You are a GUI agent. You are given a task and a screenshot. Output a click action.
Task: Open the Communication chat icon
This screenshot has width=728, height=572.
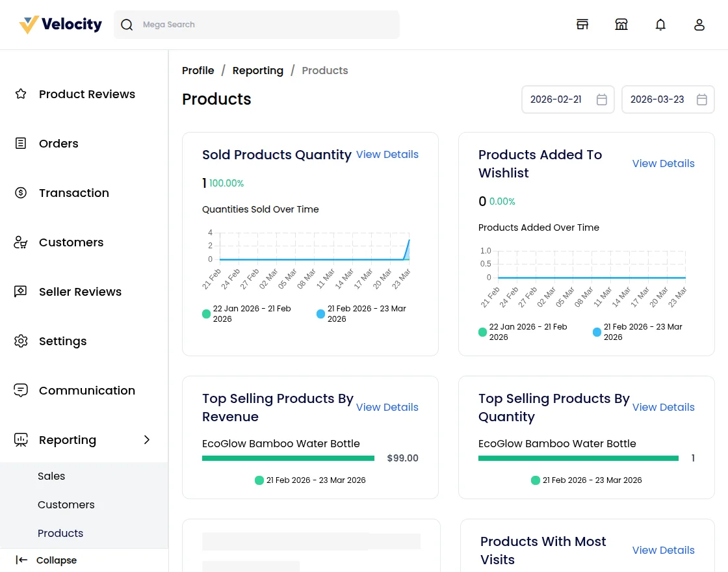(x=21, y=390)
